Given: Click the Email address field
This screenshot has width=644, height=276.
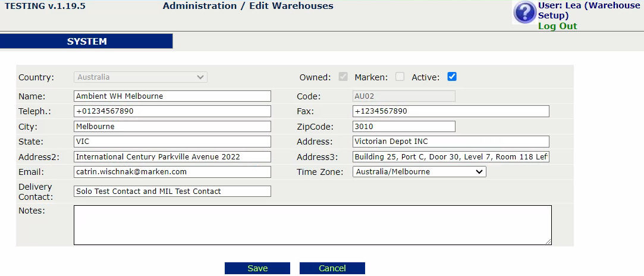Looking at the screenshot, I should [172, 172].
